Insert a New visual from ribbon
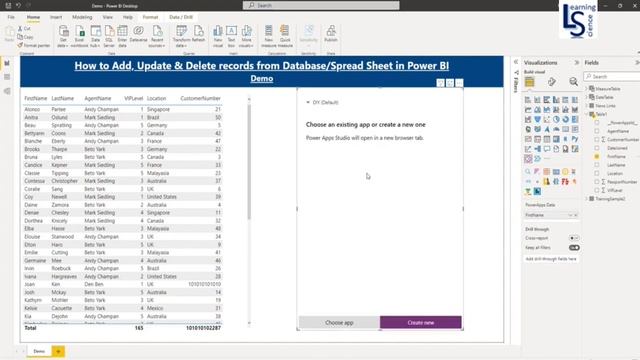Image resolution: width=640 pixels, height=360 pixels. [218, 36]
